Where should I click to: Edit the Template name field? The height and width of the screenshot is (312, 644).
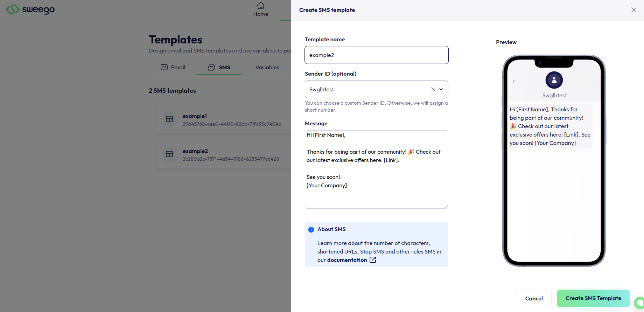tap(377, 55)
